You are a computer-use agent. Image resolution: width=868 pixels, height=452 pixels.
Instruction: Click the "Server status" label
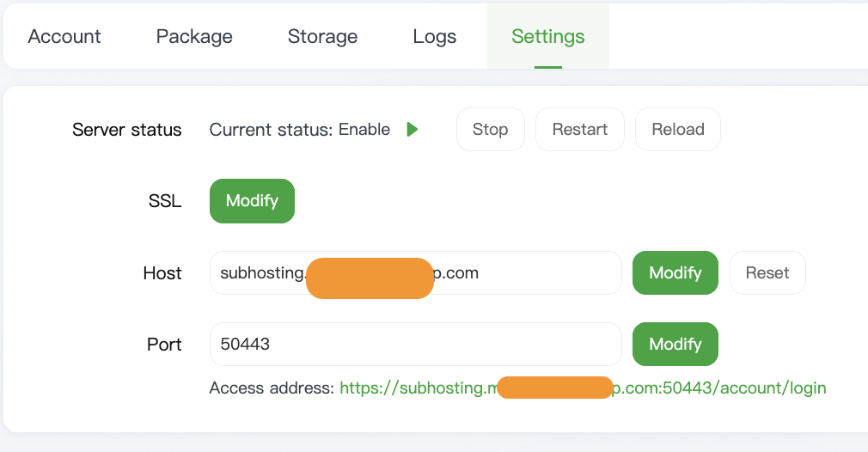coord(127,130)
